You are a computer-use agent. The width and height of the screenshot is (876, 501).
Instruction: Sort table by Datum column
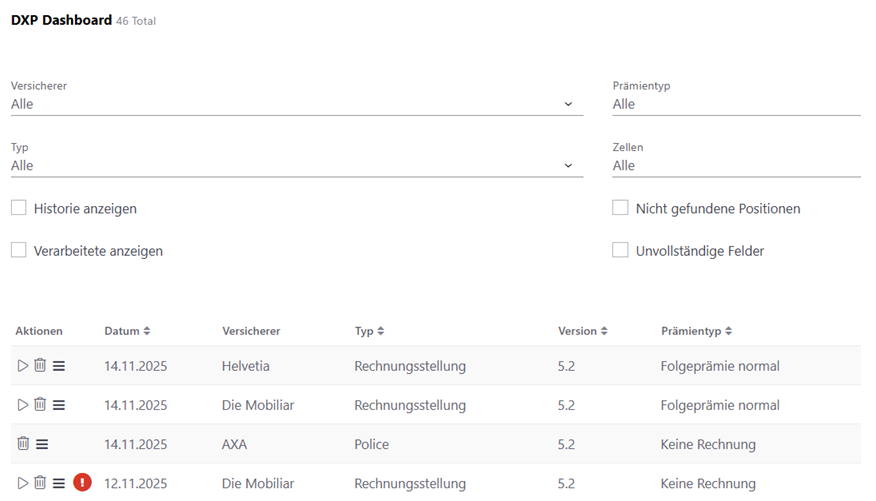click(127, 331)
